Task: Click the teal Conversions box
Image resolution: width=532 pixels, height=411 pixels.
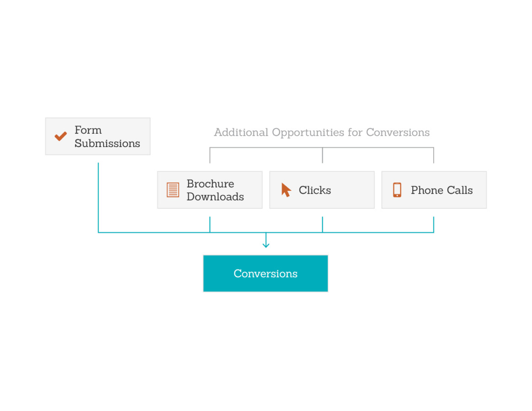Action: [266, 274]
